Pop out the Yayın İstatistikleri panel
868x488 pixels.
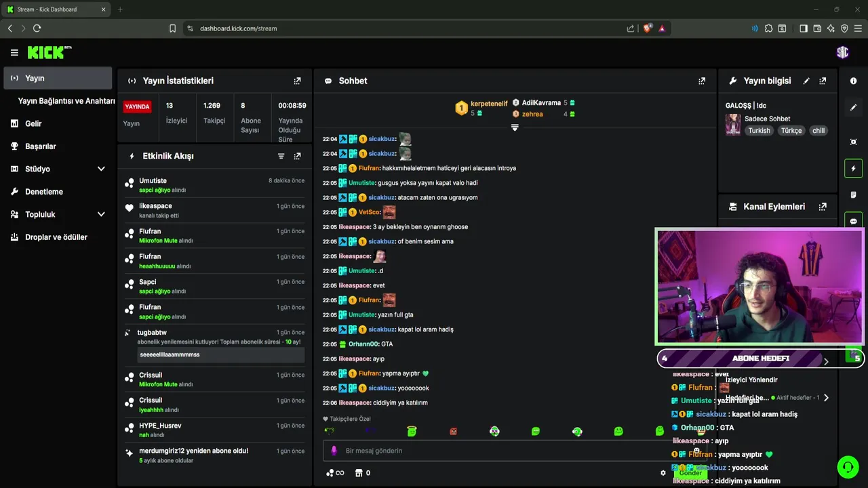[x=297, y=81]
